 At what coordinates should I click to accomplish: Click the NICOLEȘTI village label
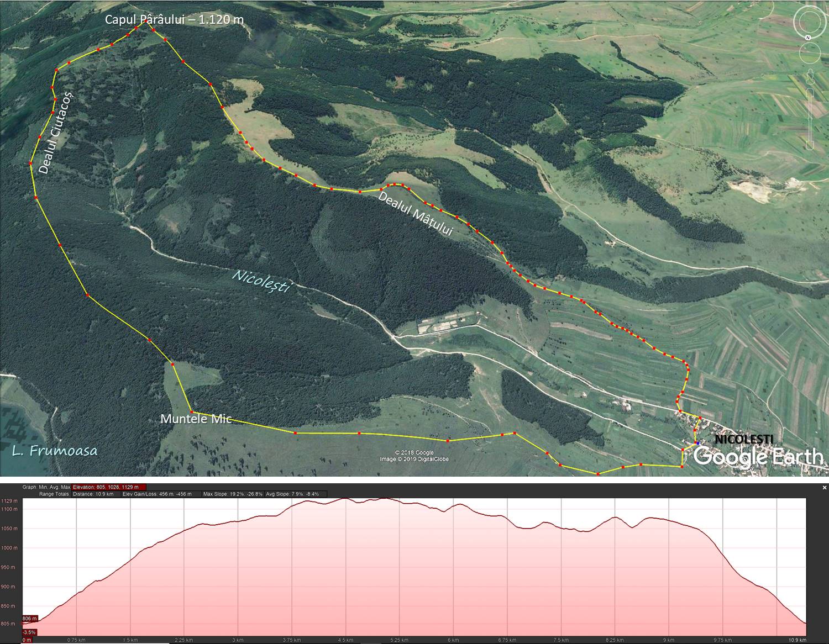tap(743, 439)
